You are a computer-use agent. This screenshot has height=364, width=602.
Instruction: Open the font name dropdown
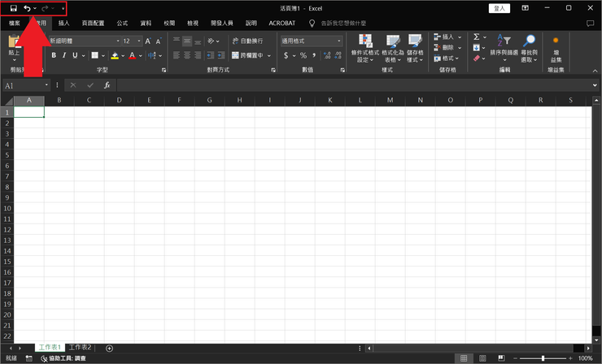118,41
